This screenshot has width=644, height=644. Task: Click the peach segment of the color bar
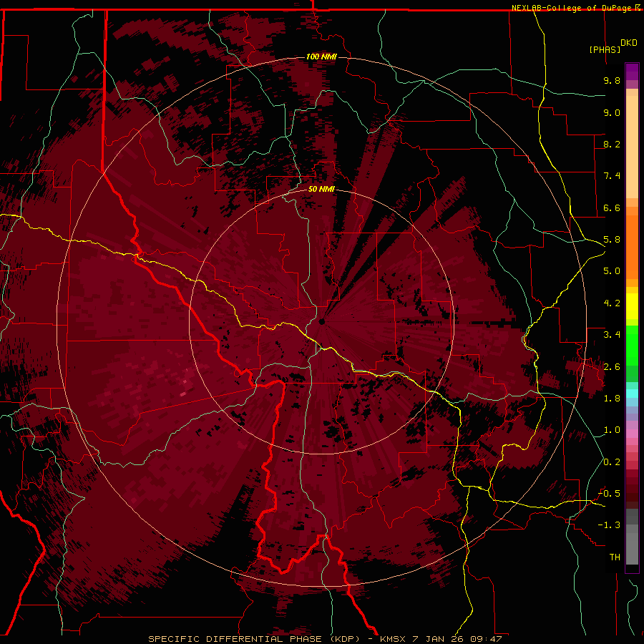click(632, 147)
